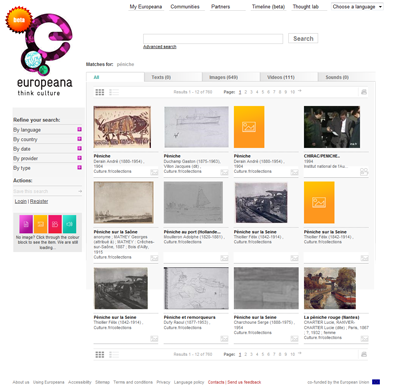Click the European Union flag icon
The height and width of the screenshot is (392, 400).
(x=376, y=382)
